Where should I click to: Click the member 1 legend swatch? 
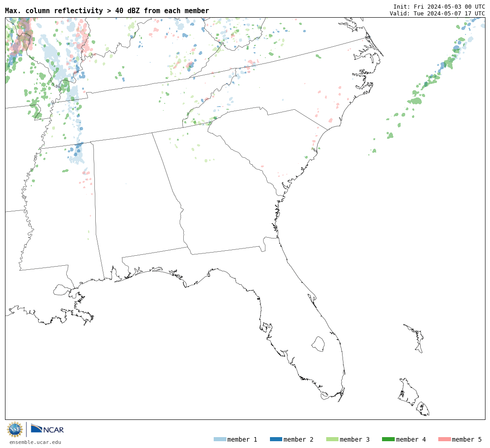pyautogui.click(x=220, y=439)
